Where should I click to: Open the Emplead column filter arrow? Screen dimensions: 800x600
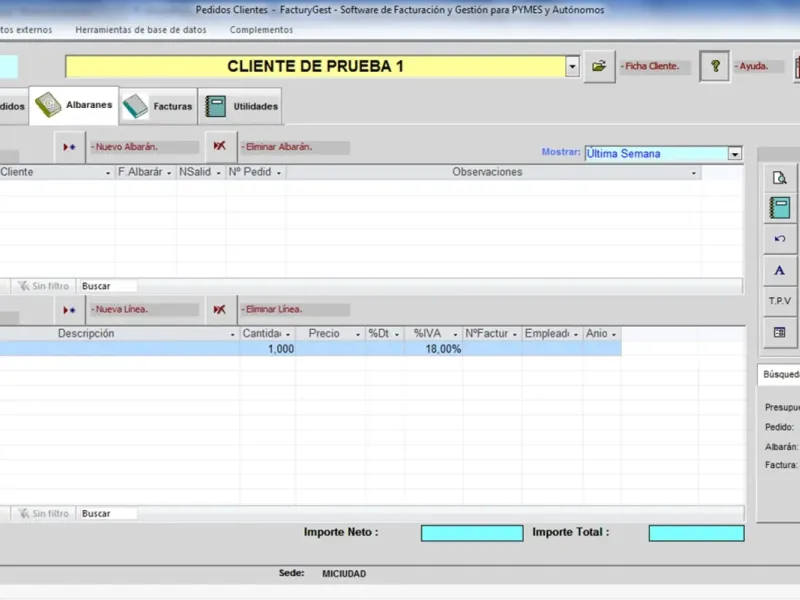[576, 335]
